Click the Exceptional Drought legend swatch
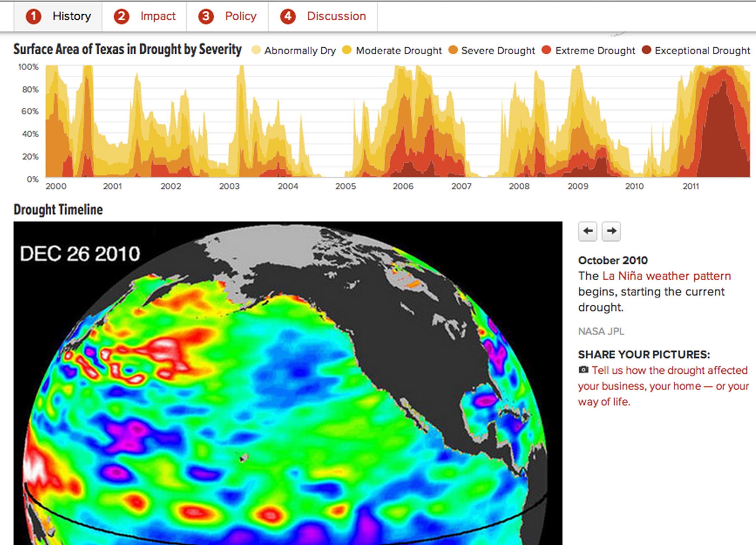 646,50
